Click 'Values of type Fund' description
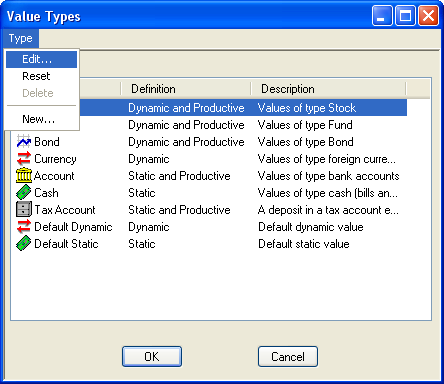Image resolution: width=444 pixels, height=384 pixels. click(305, 125)
